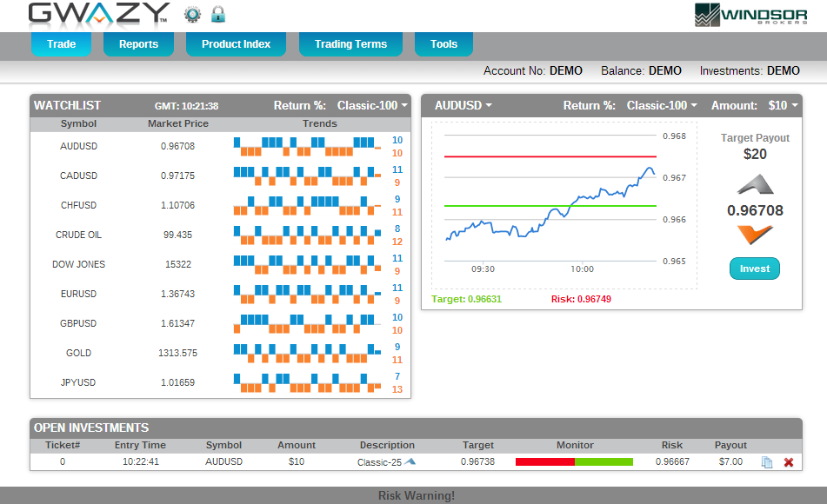Click the grey up arrow above price
Image resolution: width=827 pixels, height=504 pixels.
click(755, 184)
